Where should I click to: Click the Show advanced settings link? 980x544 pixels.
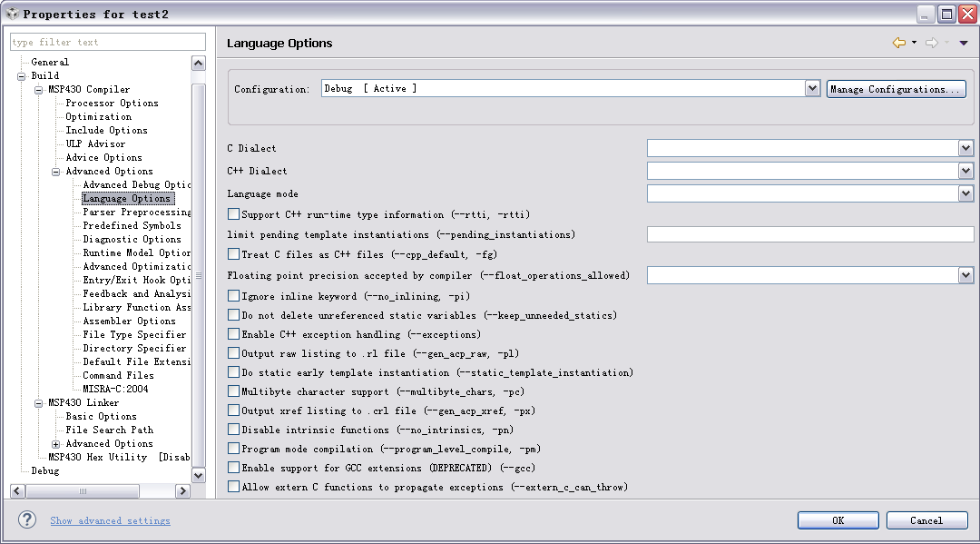click(x=110, y=520)
